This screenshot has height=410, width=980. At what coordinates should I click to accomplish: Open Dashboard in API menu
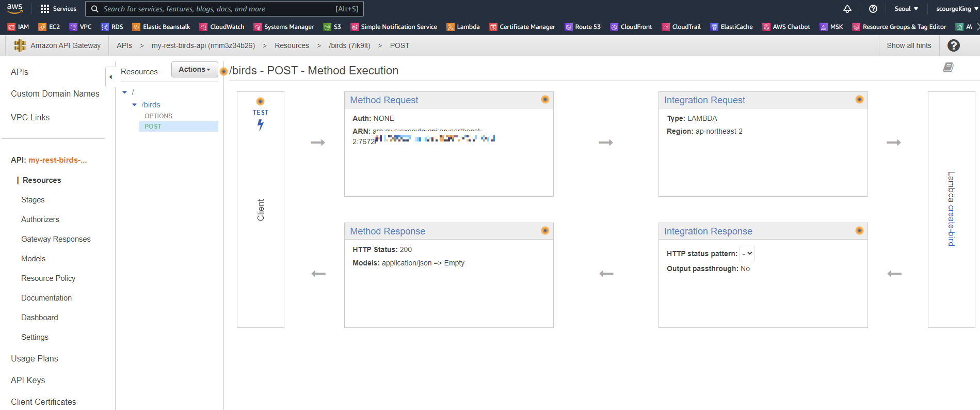[40, 318]
